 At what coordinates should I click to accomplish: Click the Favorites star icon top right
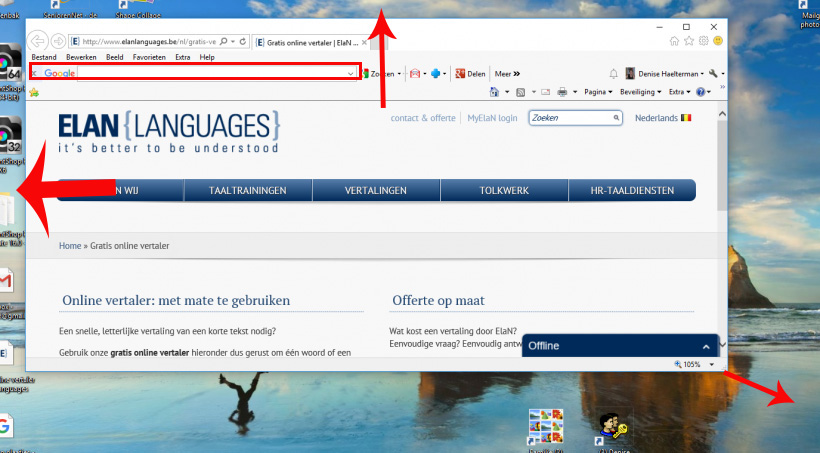(x=689, y=41)
